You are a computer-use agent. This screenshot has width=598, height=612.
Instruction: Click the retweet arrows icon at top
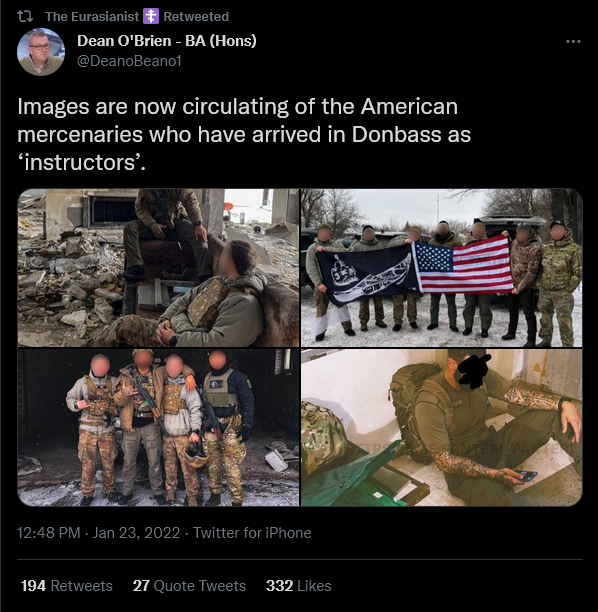25,16
